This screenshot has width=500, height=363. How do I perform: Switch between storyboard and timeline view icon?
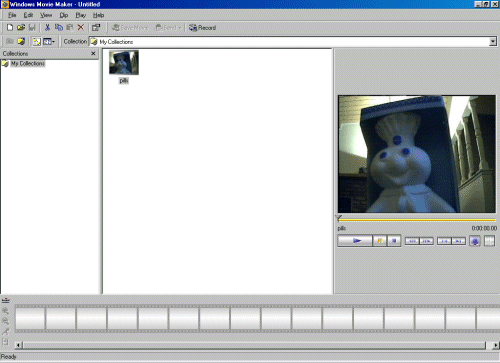pyautogui.click(x=6, y=301)
